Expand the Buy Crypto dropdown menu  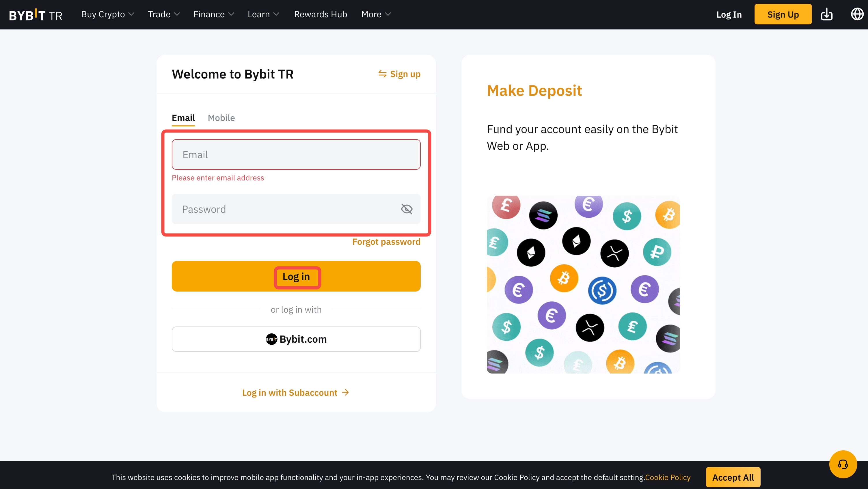(107, 14)
